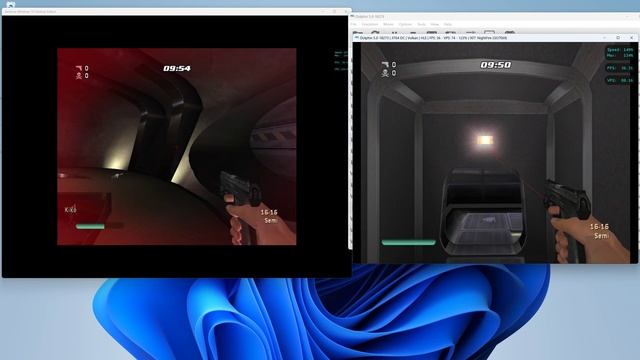Click the Speed overlay readout in right game

(620, 53)
